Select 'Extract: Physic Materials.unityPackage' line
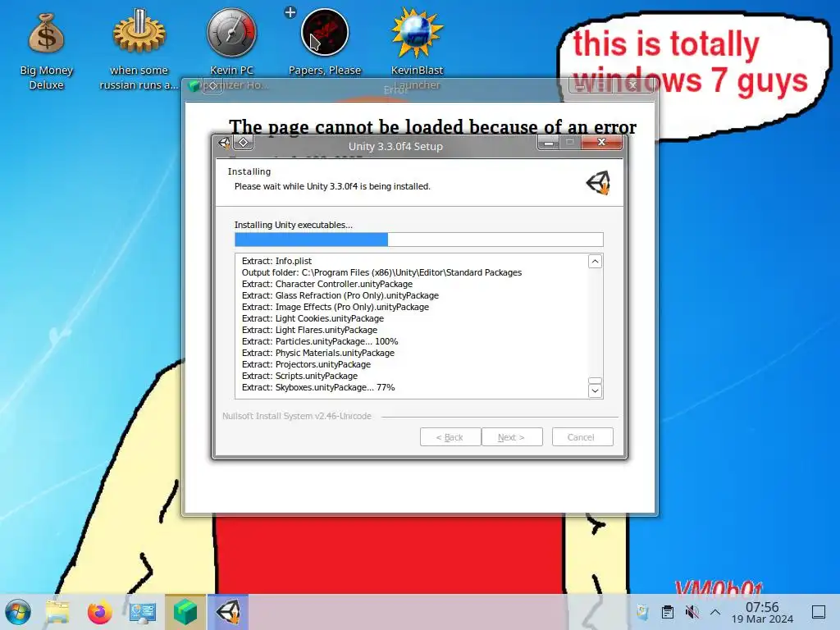This screenshot has width=840, height=630. [x=317, y=353]
